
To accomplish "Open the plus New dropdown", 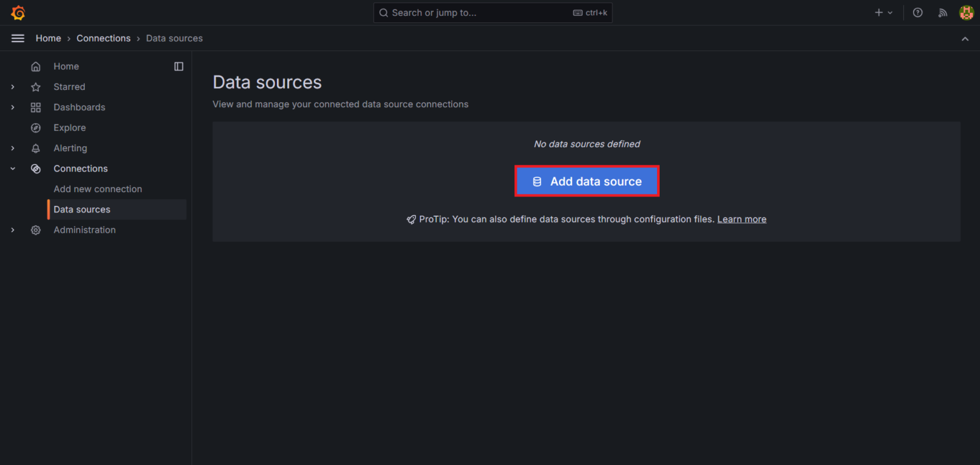I will (884, 13).
